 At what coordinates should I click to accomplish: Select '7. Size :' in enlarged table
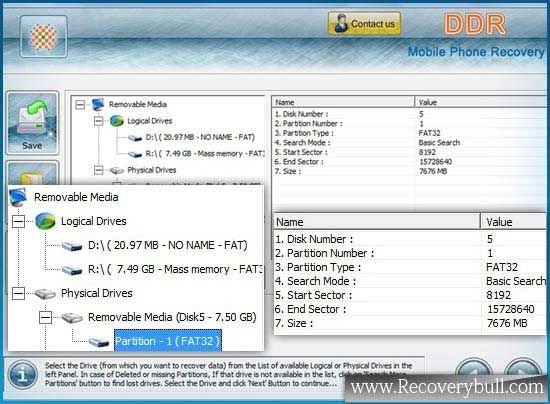(x=294, y=323)
